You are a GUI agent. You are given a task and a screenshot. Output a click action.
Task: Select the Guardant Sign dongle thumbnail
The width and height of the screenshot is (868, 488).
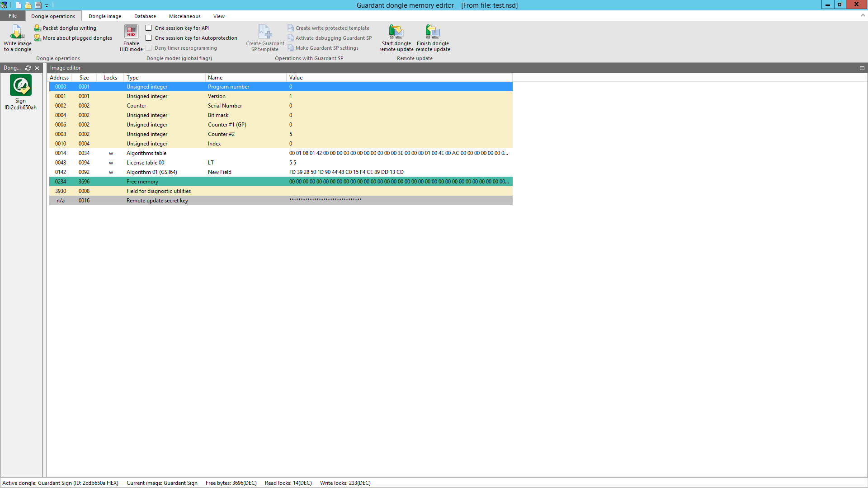(21, 85)
